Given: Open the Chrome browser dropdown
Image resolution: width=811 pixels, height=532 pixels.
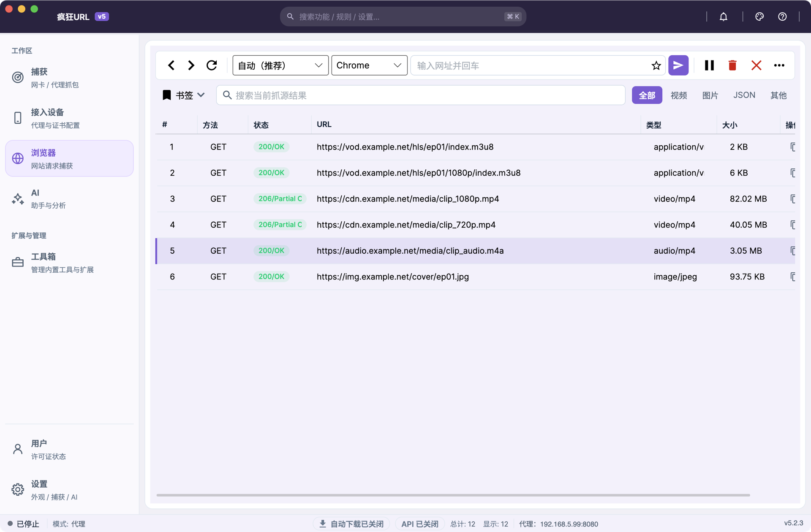Looking at the screenshot, I should point(369,65).
